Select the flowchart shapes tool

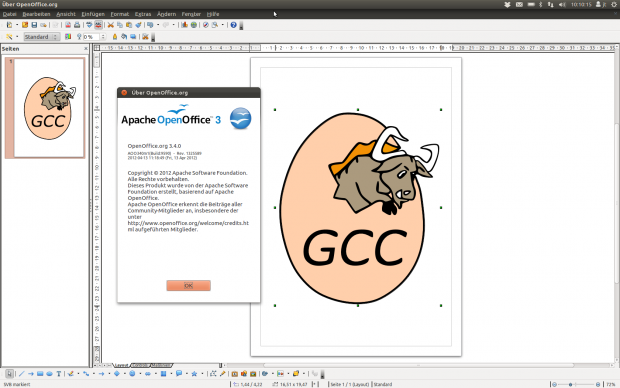click(x=163, y=374)
